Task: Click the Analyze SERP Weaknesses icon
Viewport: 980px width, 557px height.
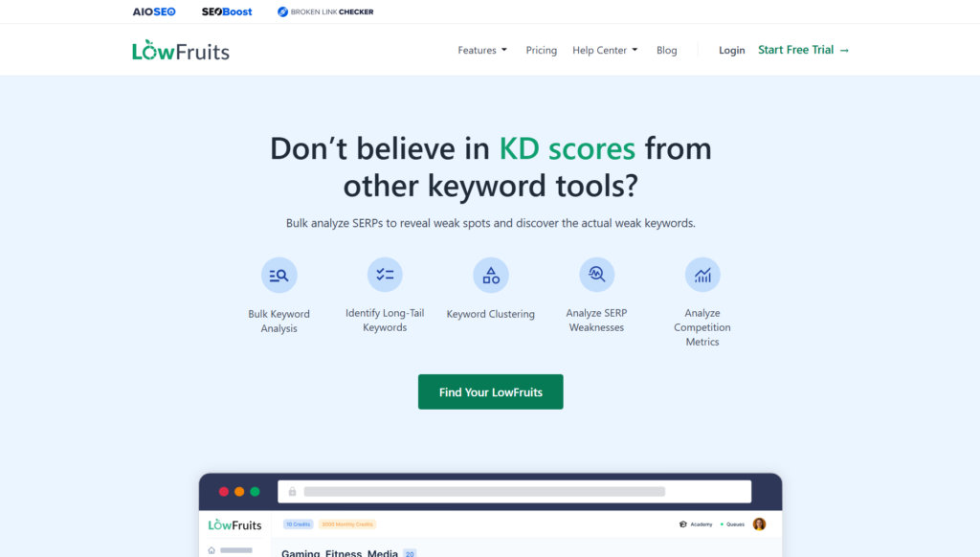Action: tap(596, 275)
